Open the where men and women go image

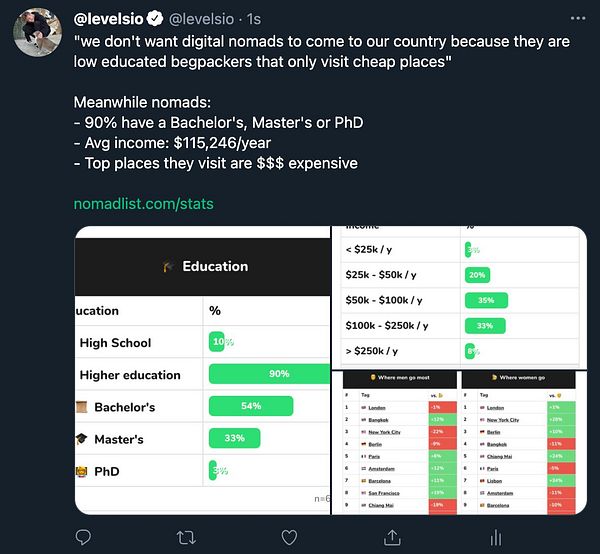[x=459, y=442]
